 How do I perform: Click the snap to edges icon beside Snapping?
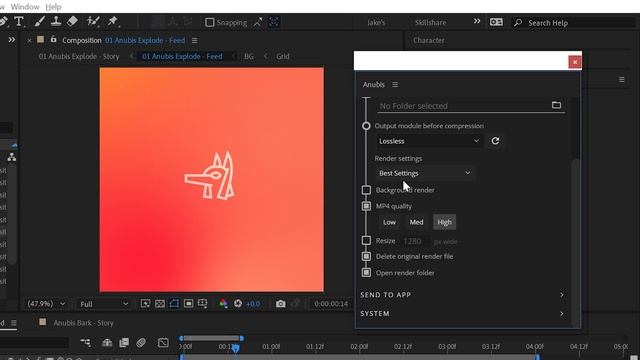pos(258,22)
